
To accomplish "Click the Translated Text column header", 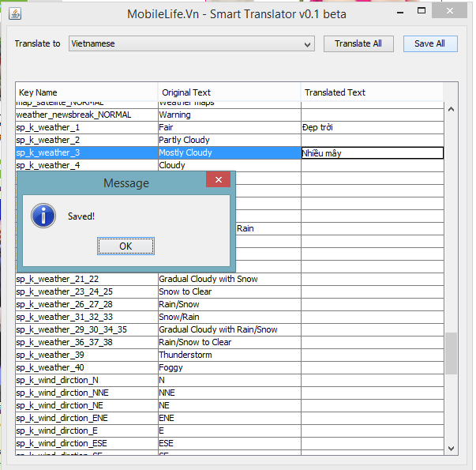I will pyautogui.click(x=371, y=92).
